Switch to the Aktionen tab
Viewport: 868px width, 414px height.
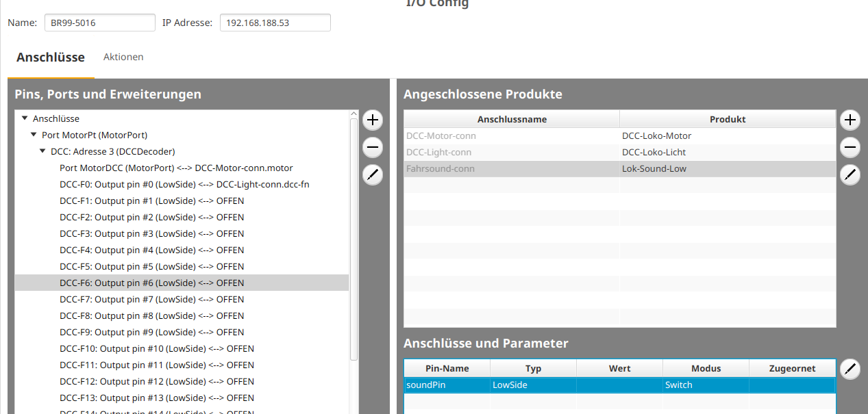(123, 57)
